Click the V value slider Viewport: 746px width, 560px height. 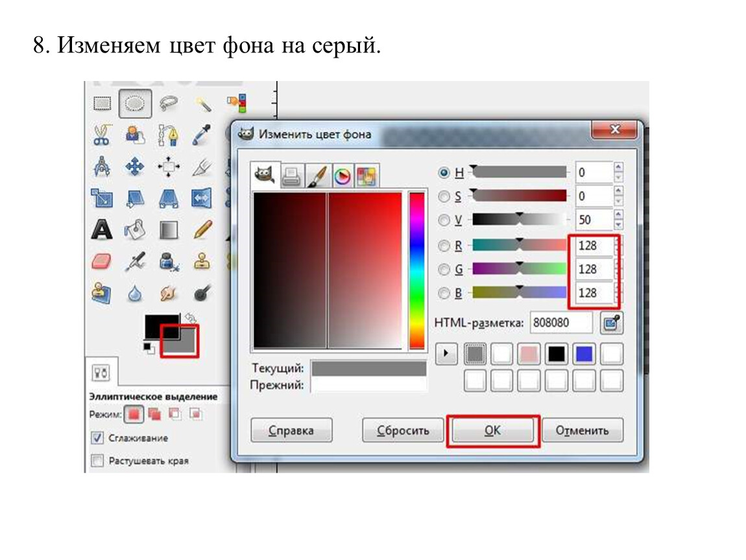pos(520,219)
